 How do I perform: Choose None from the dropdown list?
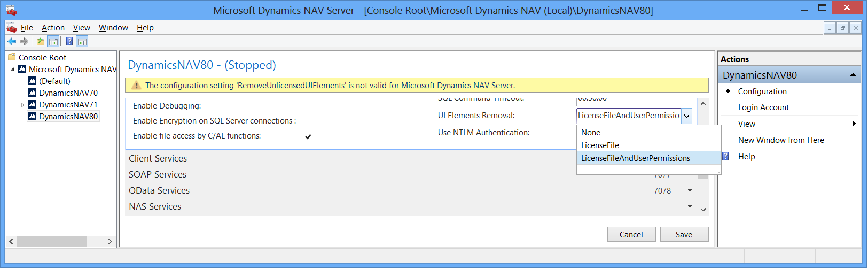click(648, 133)
